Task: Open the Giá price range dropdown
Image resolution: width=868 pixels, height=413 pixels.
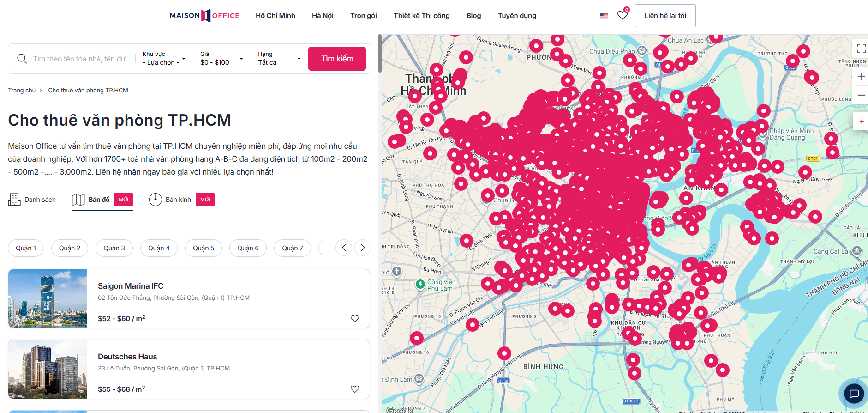Action: click(x=221, y=59)
